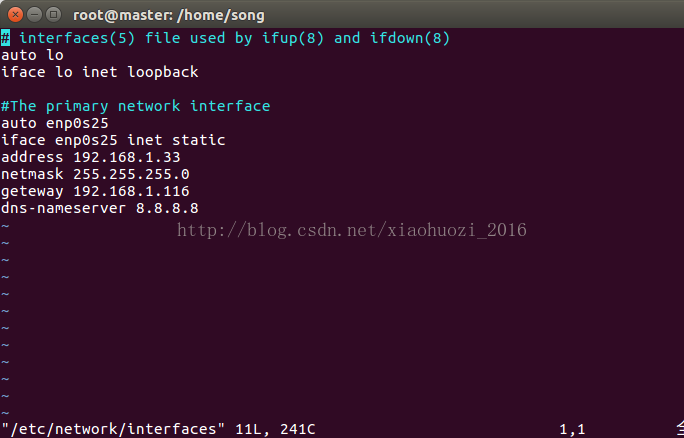Click the gateway address 192.168.1.116
The width and height of the screenshot is (684, 438).
(131, 191)
